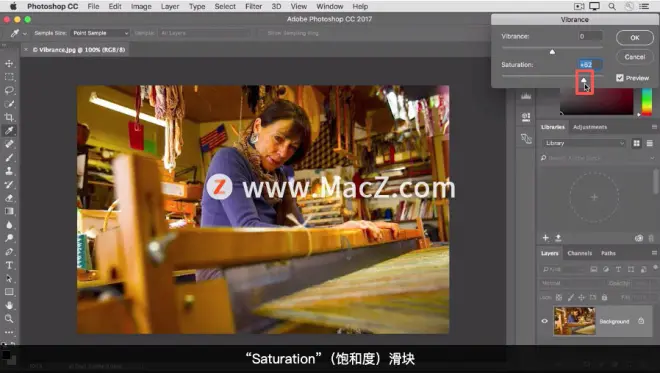Open the Sample Size dropdown

tap(100, 33)
